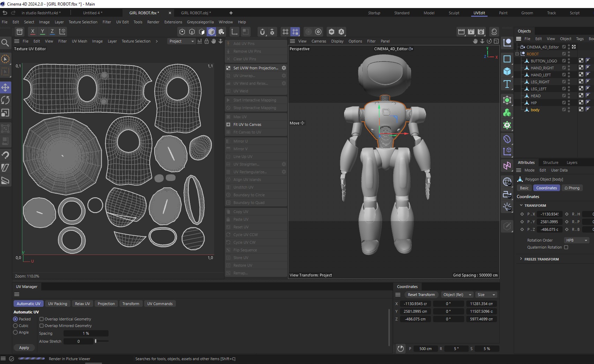Select the Scale tool in left toolbar
Screen dimensions: 594x364
click(5, 113)
